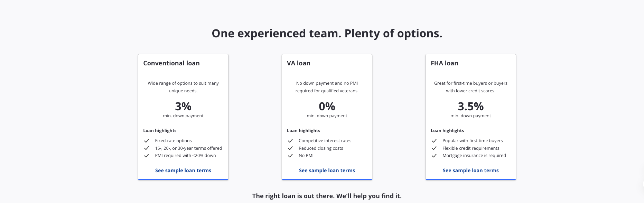Screen dimensions: 644x203
Task: Click checkmark icon beside Fixed-rate options
Action: [147, 141]
